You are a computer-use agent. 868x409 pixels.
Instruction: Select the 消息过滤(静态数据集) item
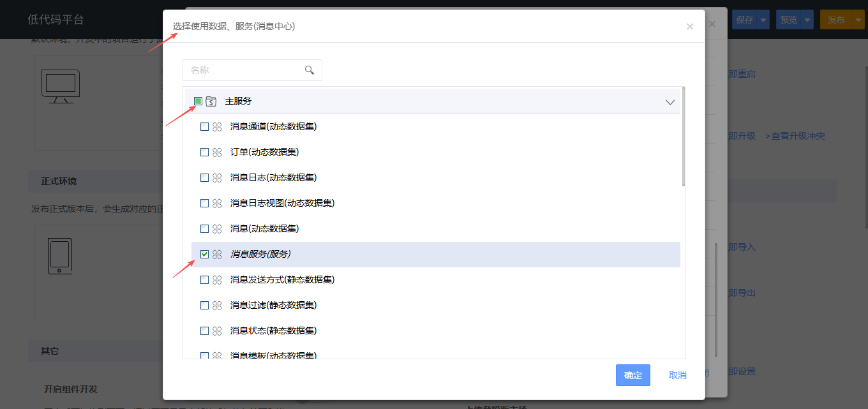click(273, 306)
